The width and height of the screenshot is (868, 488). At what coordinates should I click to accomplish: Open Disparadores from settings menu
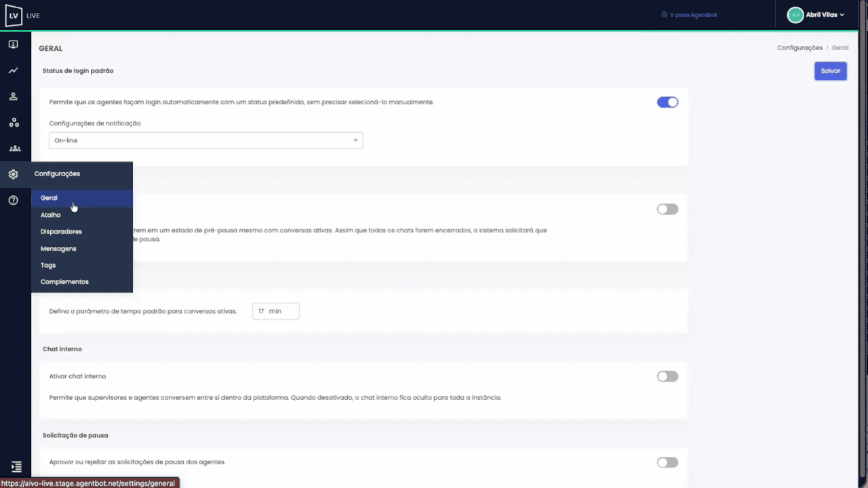(82, 232)
